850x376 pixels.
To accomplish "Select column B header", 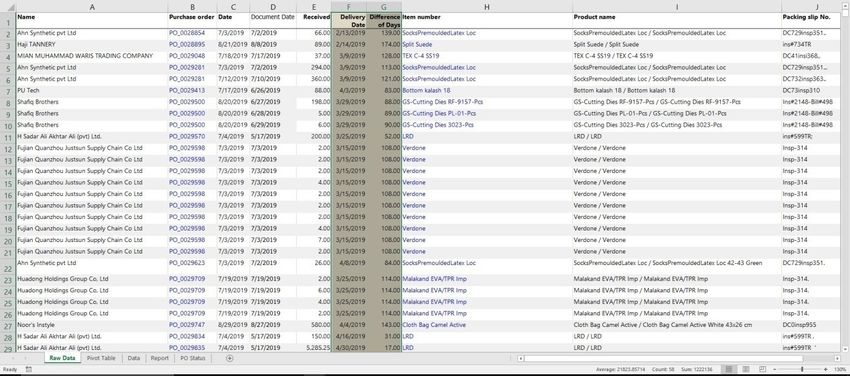I will 192,7.
